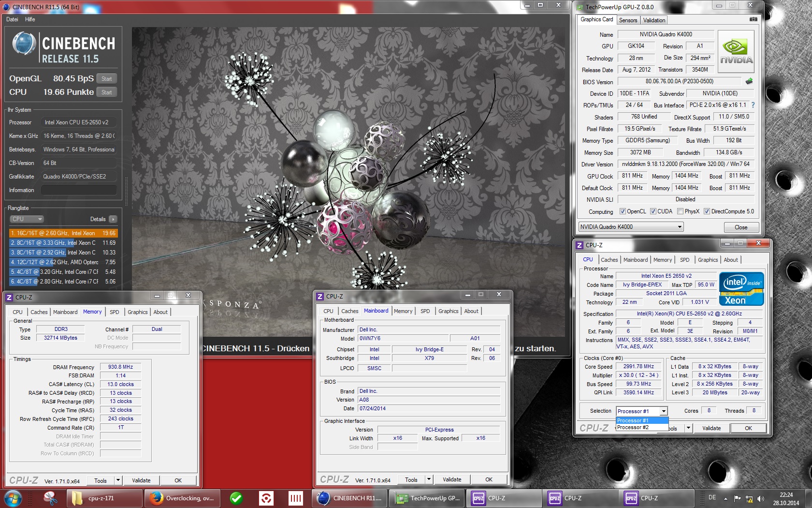This screenshot has width=812, height=508.
Task: Click the Intel Xeon inside logo in CPU-Z
Action: 741,289
